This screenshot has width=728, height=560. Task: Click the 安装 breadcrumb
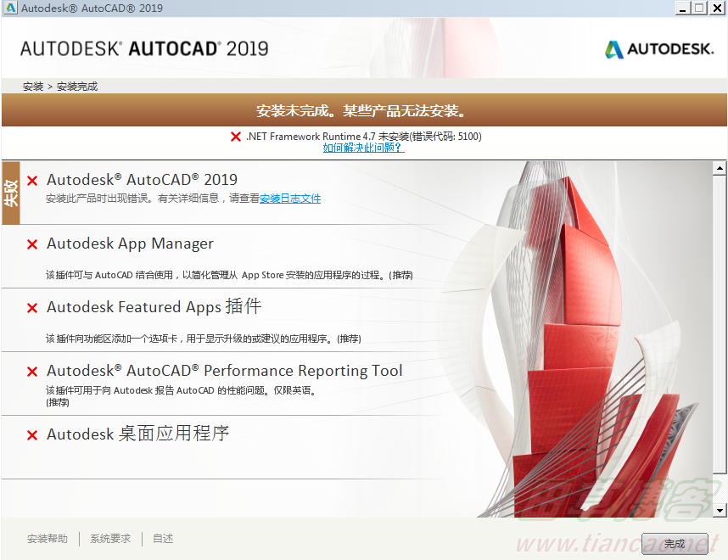click(x=33, y=87)
